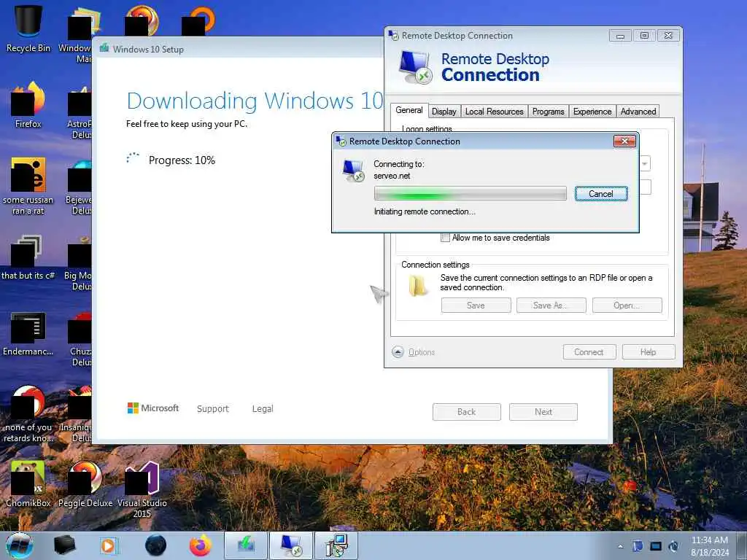Open the Support link in Windows 10 Setup
This screenshot has height=560, width=747.
(212, 408)
